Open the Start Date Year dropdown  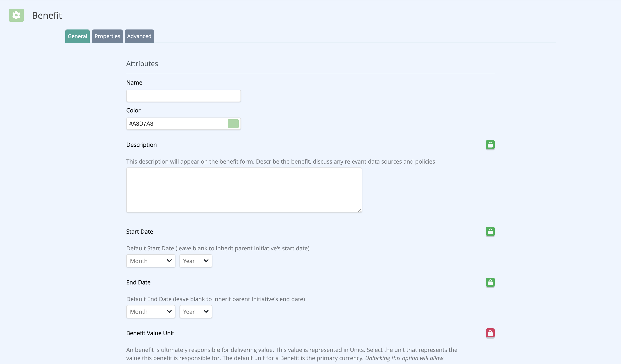click(x=196, y=261)
